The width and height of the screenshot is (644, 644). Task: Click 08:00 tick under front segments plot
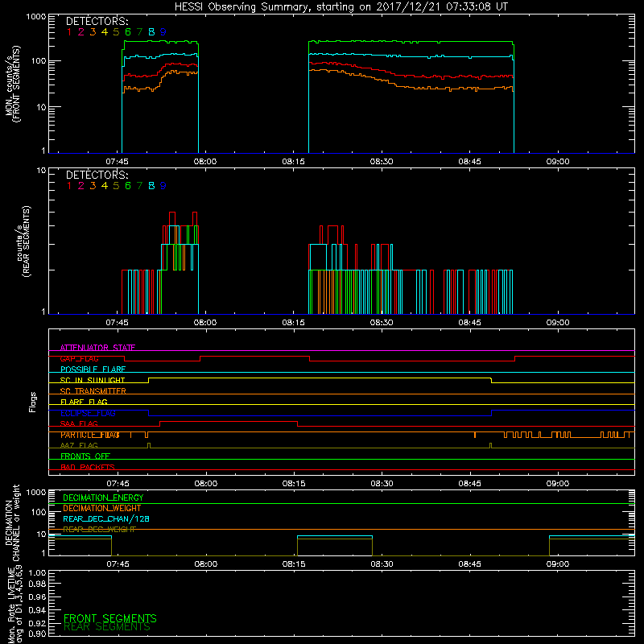point(205,162)
